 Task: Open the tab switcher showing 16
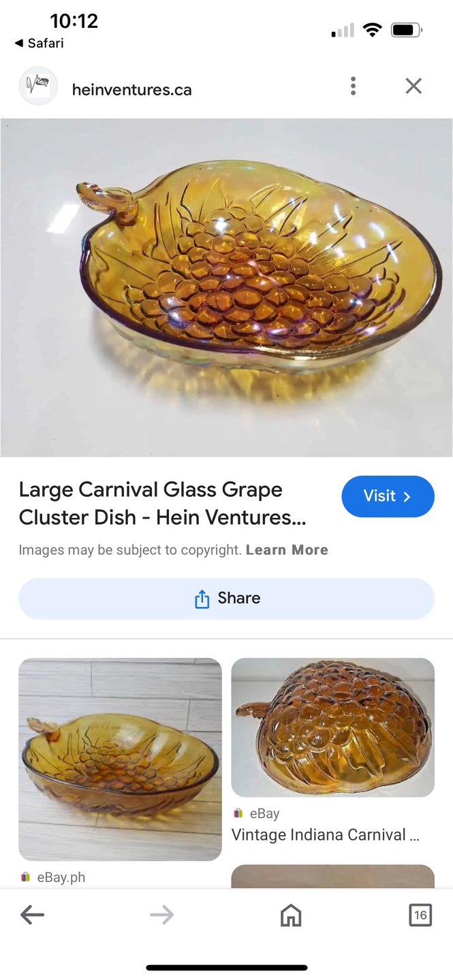point(420,915)
